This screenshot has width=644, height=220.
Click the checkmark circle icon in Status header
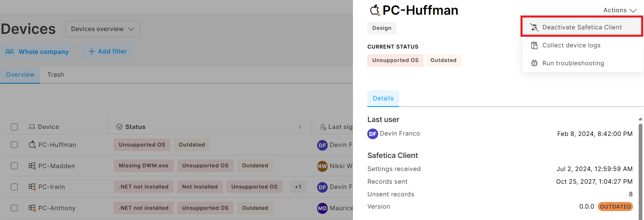tap(119, 127)
